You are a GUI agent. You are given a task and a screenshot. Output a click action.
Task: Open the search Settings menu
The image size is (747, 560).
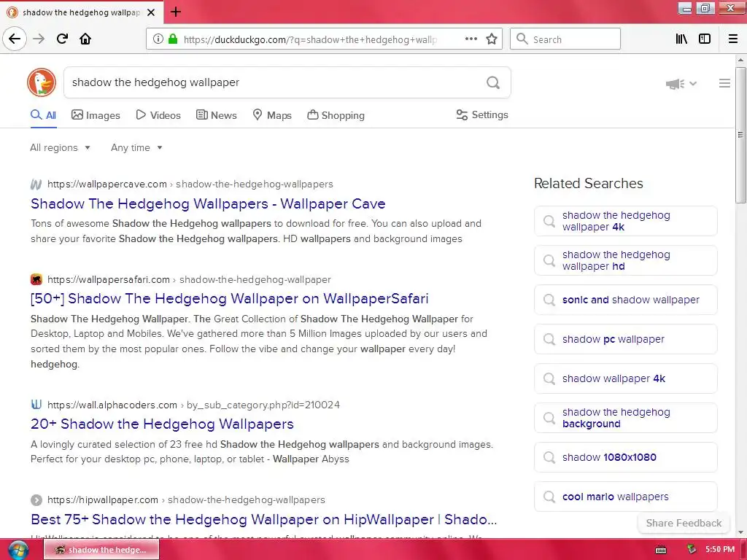482,114
